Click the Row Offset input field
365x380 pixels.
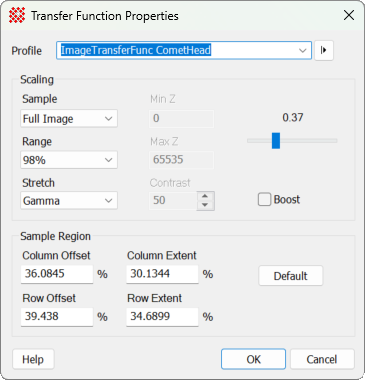(x=57, y=317)
